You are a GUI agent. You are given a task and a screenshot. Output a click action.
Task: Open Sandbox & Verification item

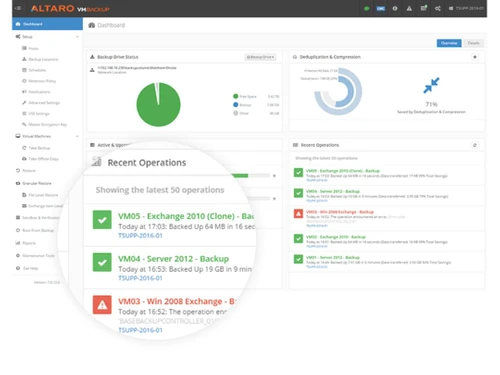click(38, 218)
